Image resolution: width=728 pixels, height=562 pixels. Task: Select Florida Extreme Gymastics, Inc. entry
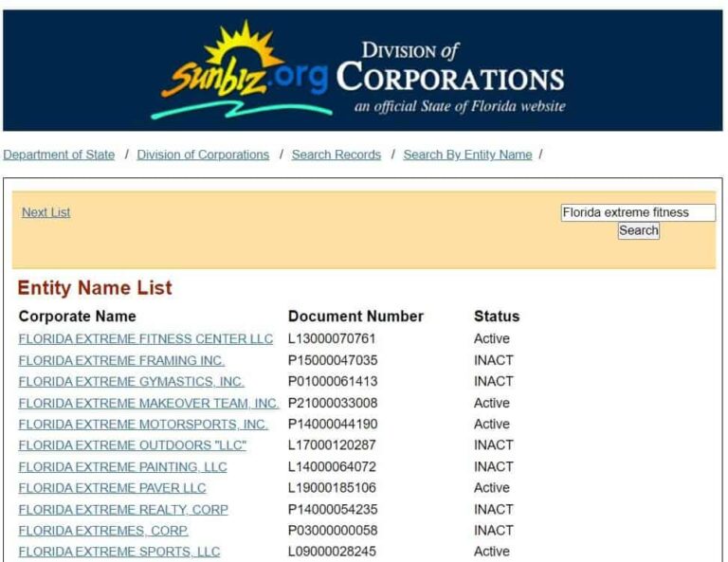131,381
